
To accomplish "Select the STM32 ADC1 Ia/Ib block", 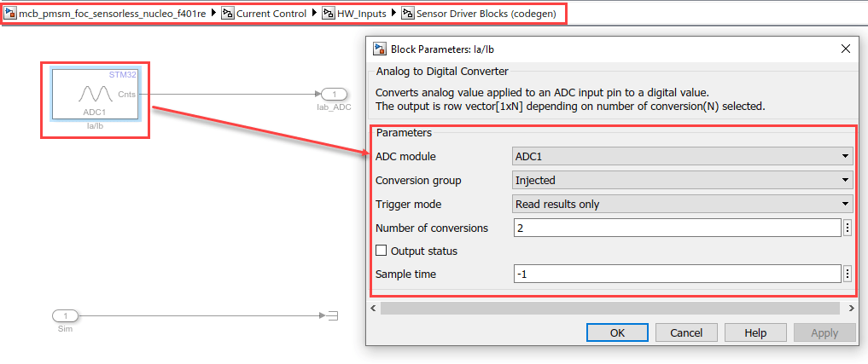I will [x=95, y=95].
